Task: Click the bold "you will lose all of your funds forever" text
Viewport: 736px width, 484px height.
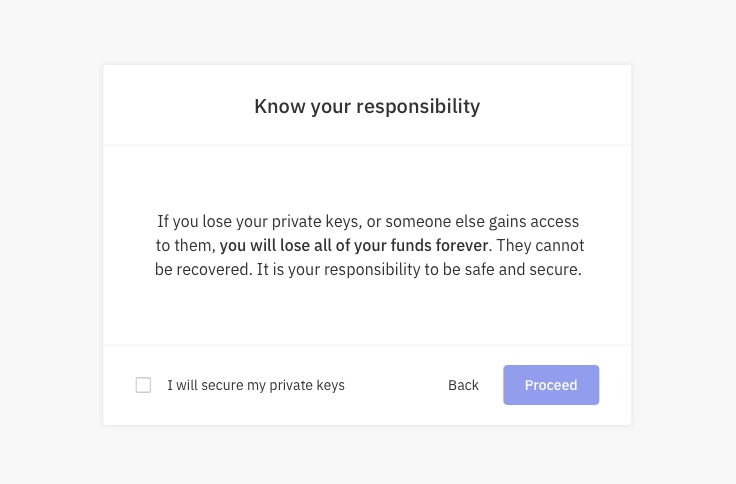Action: [354, 245]
